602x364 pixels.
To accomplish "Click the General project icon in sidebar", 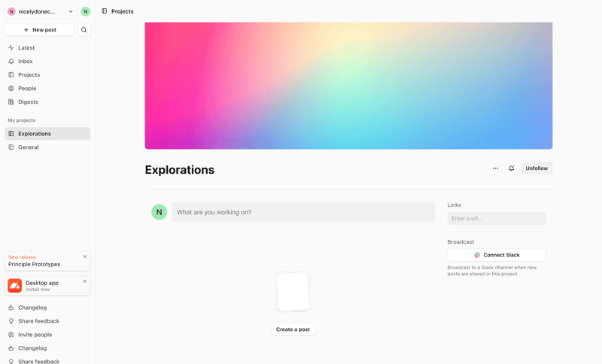I will [11, 147].
